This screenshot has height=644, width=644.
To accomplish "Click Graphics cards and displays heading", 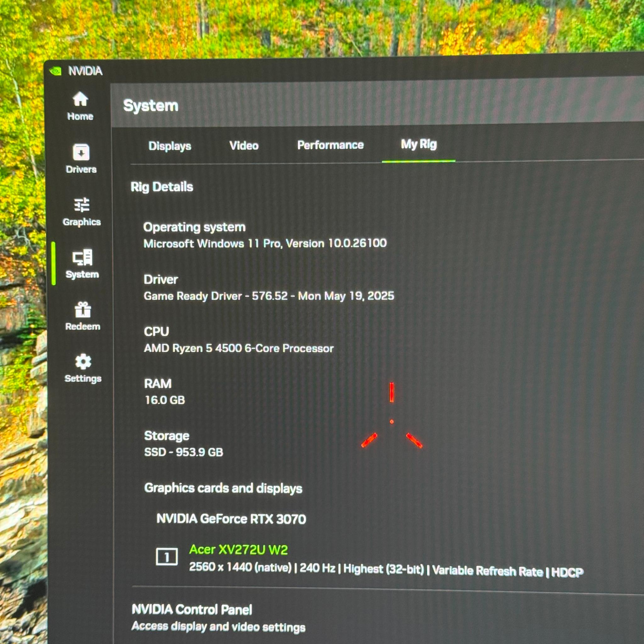I will (223, 488).
